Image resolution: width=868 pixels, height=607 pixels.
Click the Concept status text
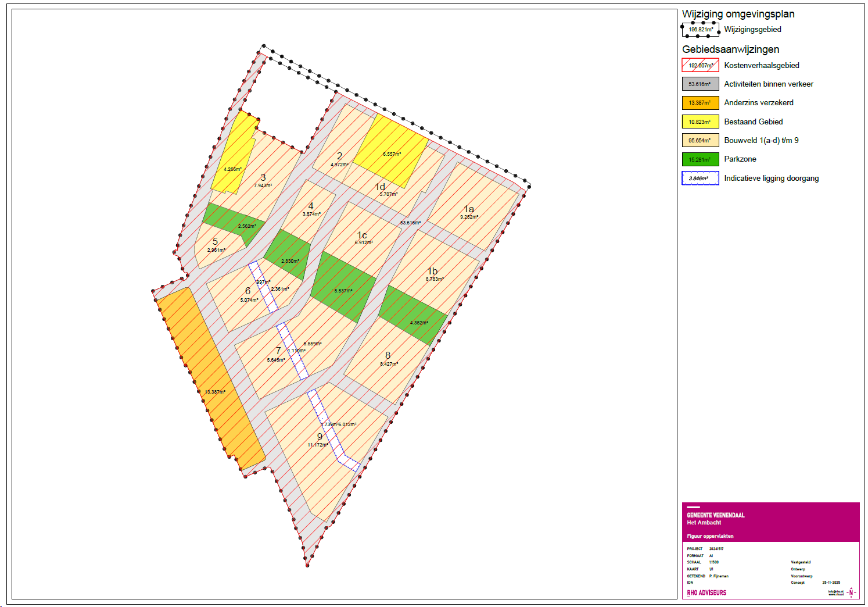pyautogui.click(x=798, y=583)
